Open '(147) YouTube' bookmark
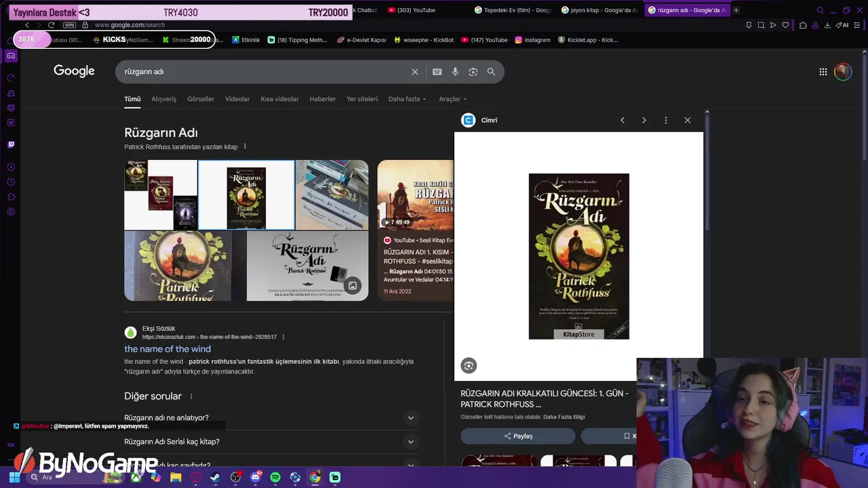The height and width of the screenshot is (488, 868). [484, 40]
